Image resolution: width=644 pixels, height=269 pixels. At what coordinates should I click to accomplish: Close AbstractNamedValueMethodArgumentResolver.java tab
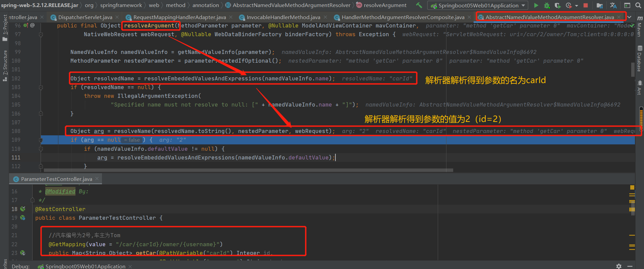pyautogui.click(x=619, y=17)
